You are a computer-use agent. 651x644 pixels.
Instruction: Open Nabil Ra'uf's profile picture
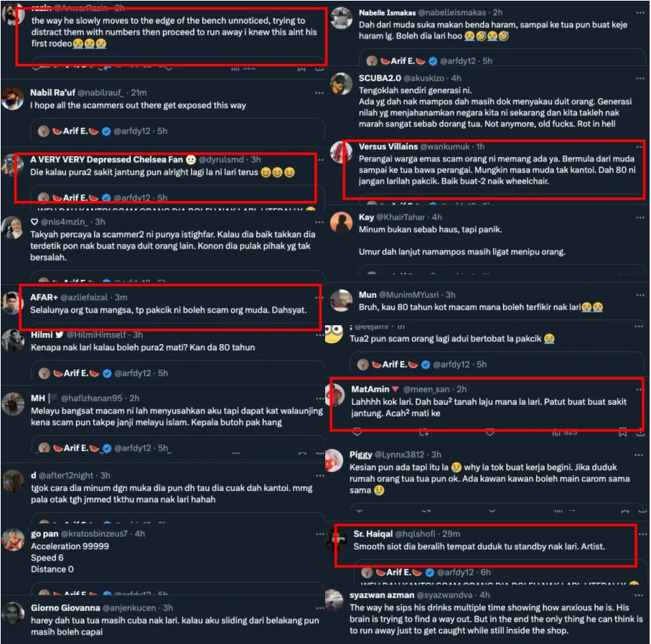tap(12, 99)
